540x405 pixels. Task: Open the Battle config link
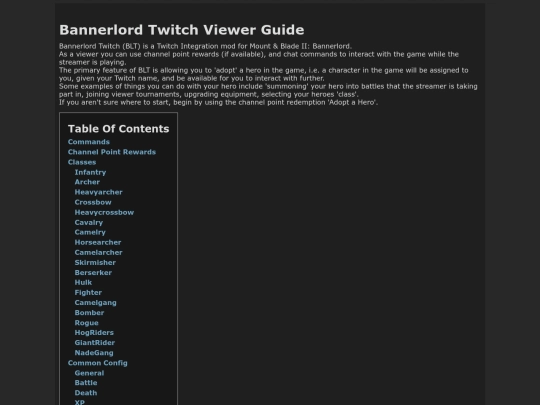(x=86, y=383)
